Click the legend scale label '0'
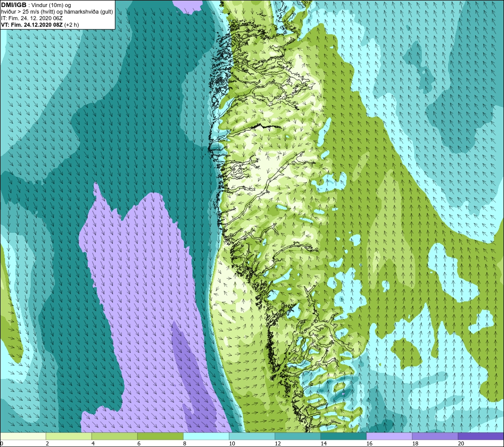 [2, 443]
